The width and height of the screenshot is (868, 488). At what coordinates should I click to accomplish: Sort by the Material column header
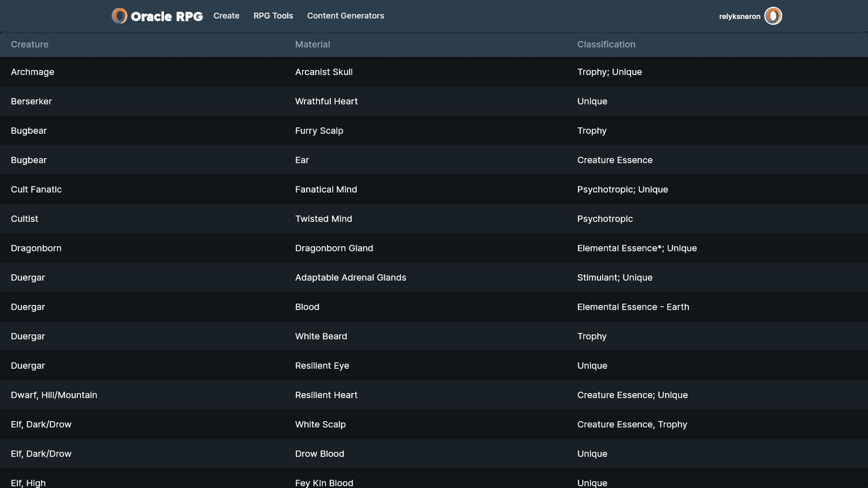[312, 44]
